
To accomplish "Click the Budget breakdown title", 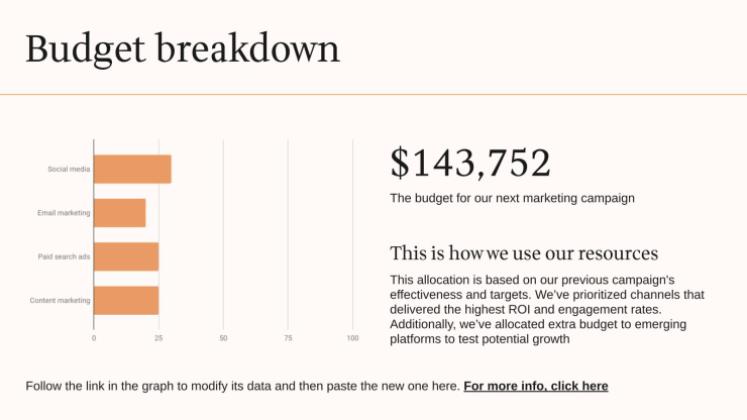I will click(182, 49).
